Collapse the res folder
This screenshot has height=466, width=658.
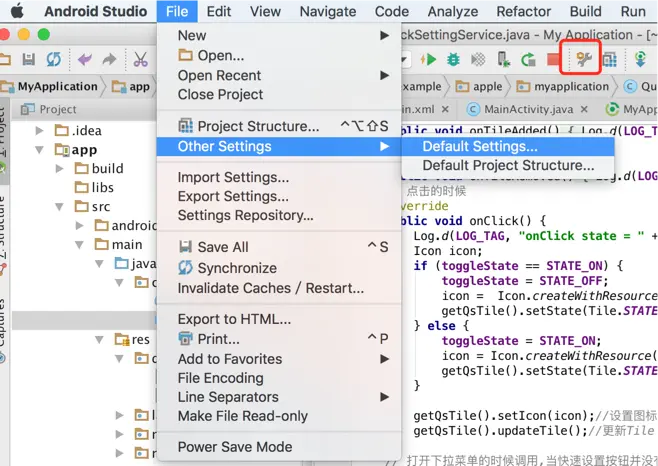[99, 339]
